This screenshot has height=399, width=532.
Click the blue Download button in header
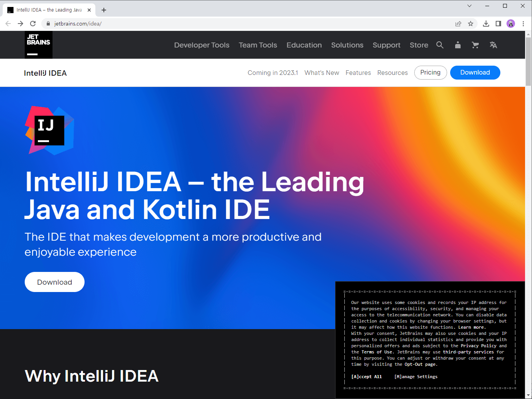pyautogui.click(x=475, y=73)
